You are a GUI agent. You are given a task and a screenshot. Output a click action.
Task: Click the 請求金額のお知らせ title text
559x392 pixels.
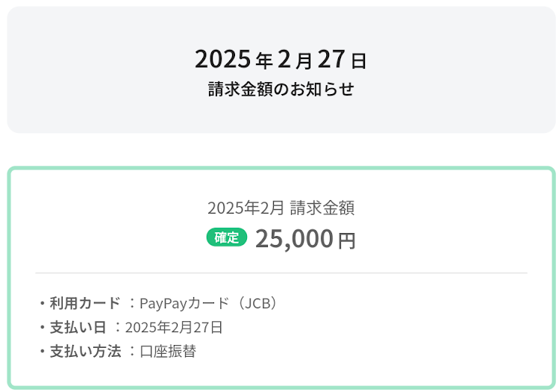click(x=281, y=90)
